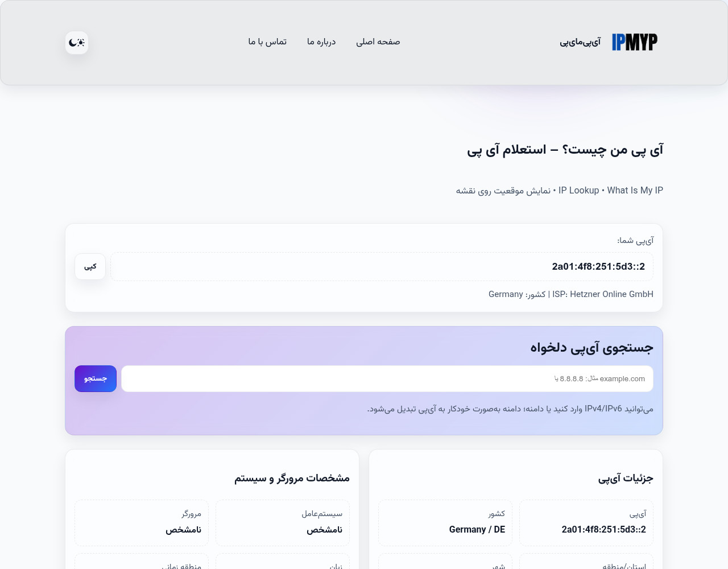Open the تماس با ما link
The height and width of the screenshot is (569, 728).
click(x=267, y=42)
